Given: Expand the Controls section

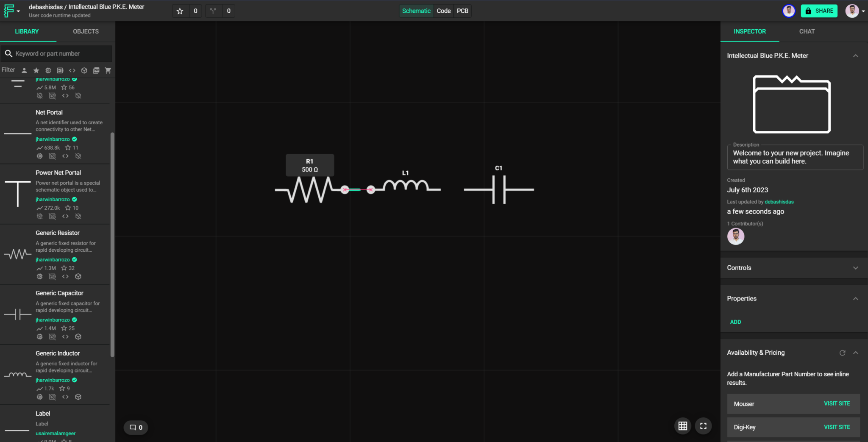Looking at the screenshot, I should 855,267.
